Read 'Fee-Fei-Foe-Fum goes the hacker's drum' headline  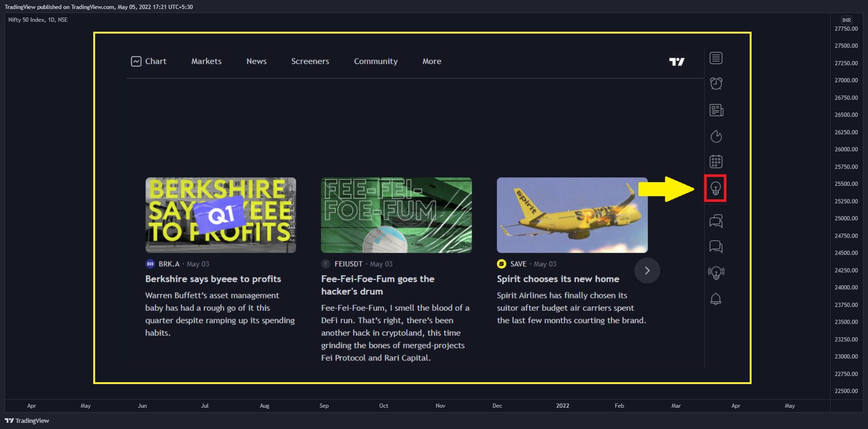point(378,285)
